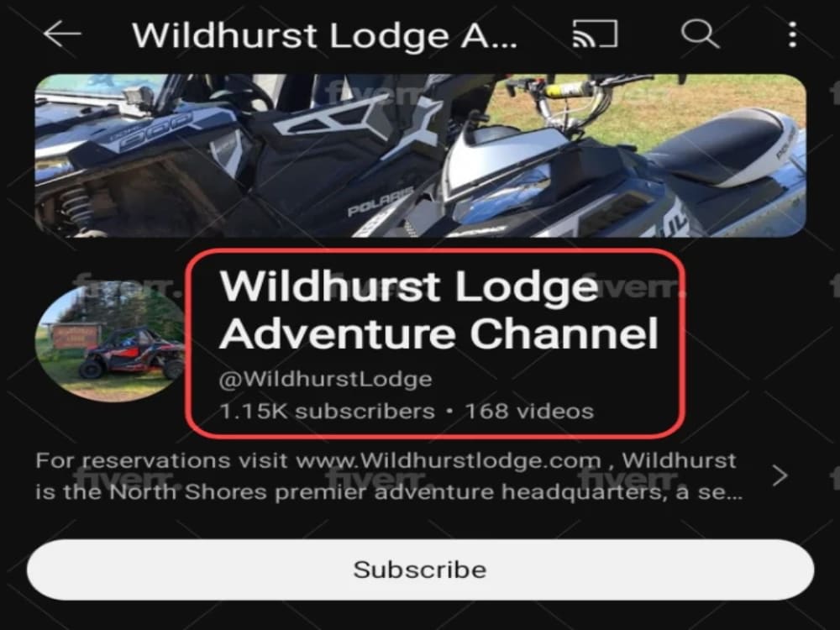Select 'Wildhurst Lodge Adventure Channel' name text
The image size is (840, 630).
point(438,310)
